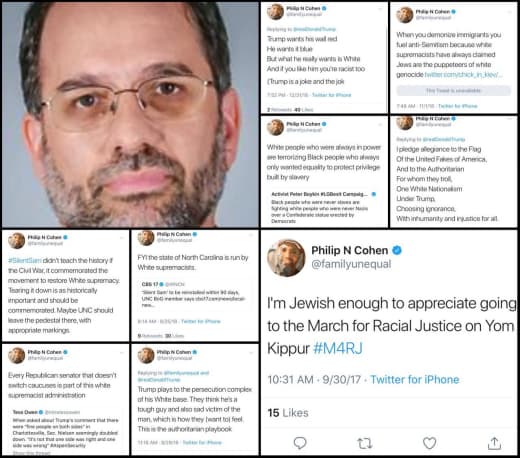Open the #M4RJ hashtag link
Viewport: 520px width, 458px height.
pyautogui.click(x=338, y=349)
